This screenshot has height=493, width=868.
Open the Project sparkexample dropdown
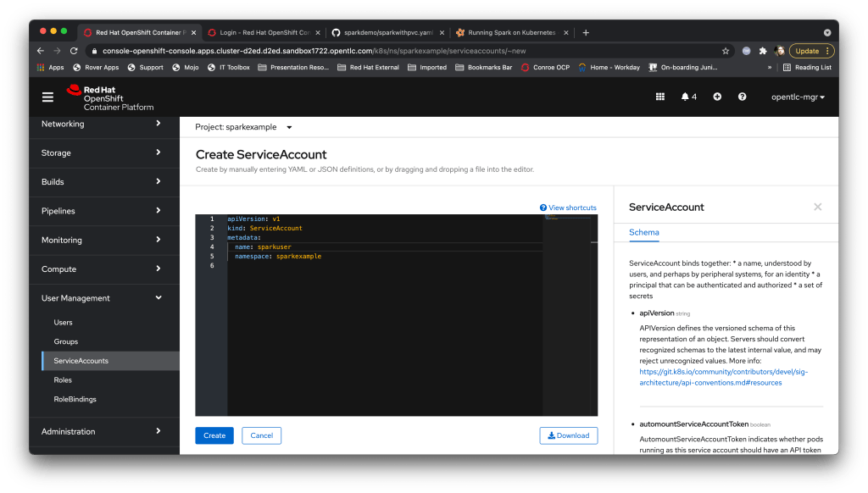click(x=243, y=127)
